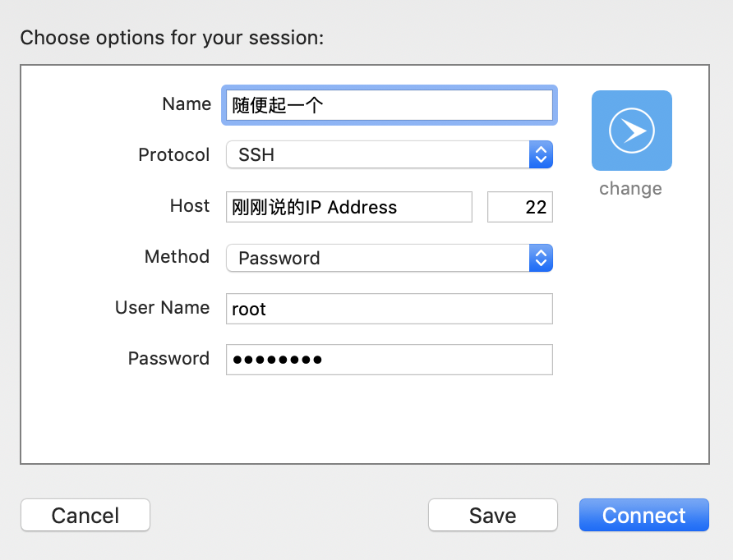Click the Protocol label
Viewport: 733px width, 560px height.
[174, 154]
